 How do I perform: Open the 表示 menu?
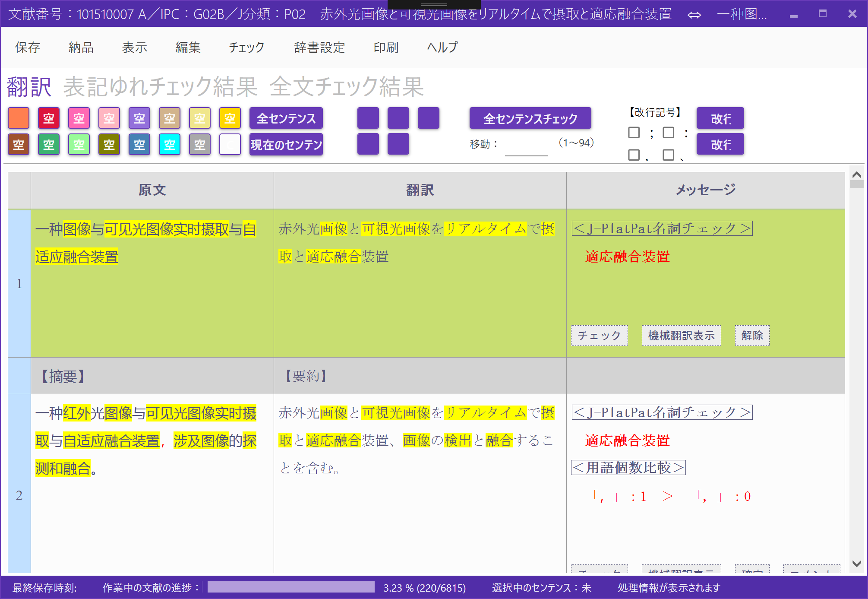135,48
